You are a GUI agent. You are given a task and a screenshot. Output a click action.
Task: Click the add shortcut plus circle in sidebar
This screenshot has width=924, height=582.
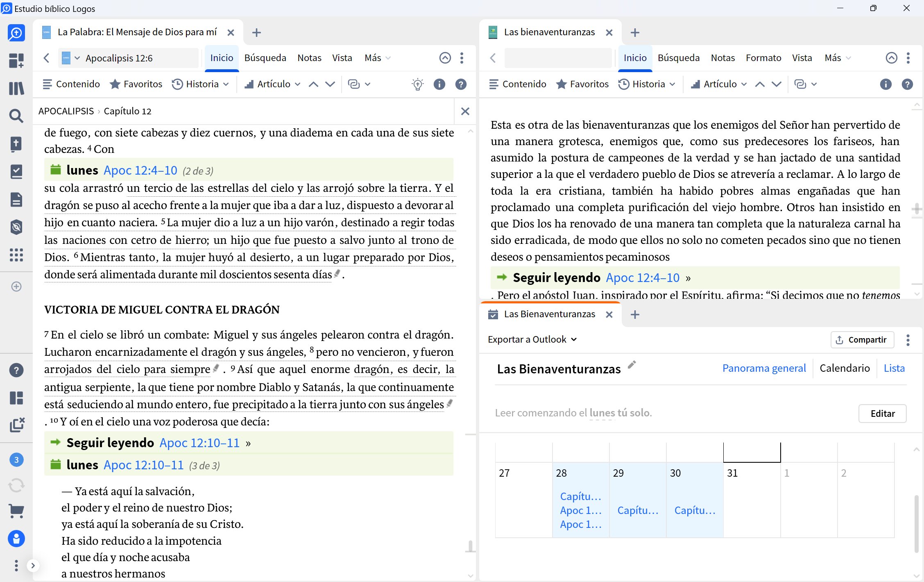(x=16, y=286)
